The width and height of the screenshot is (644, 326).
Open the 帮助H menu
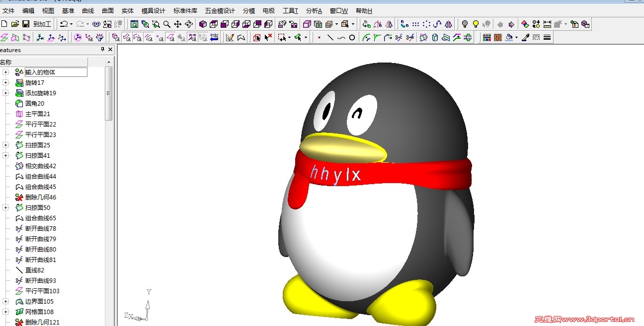[364, 10]
